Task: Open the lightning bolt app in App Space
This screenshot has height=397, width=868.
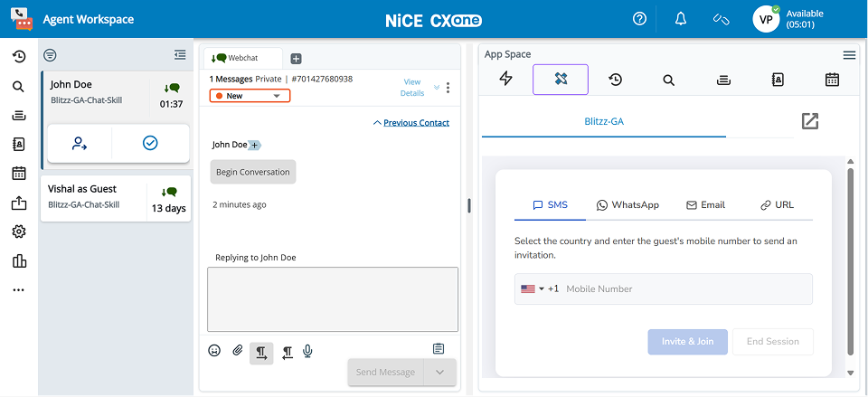Action: pos(506,80)
